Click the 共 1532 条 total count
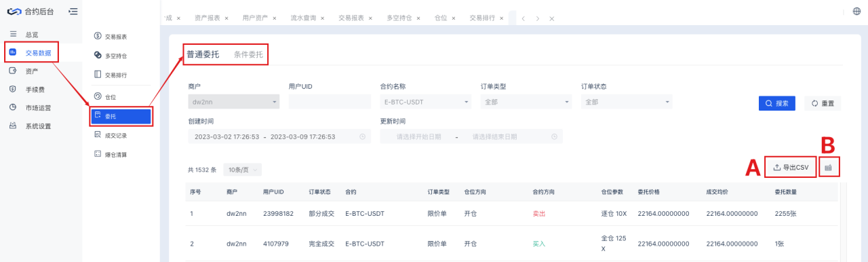Viewport: 868px width, 262px height. pos(201,170)
